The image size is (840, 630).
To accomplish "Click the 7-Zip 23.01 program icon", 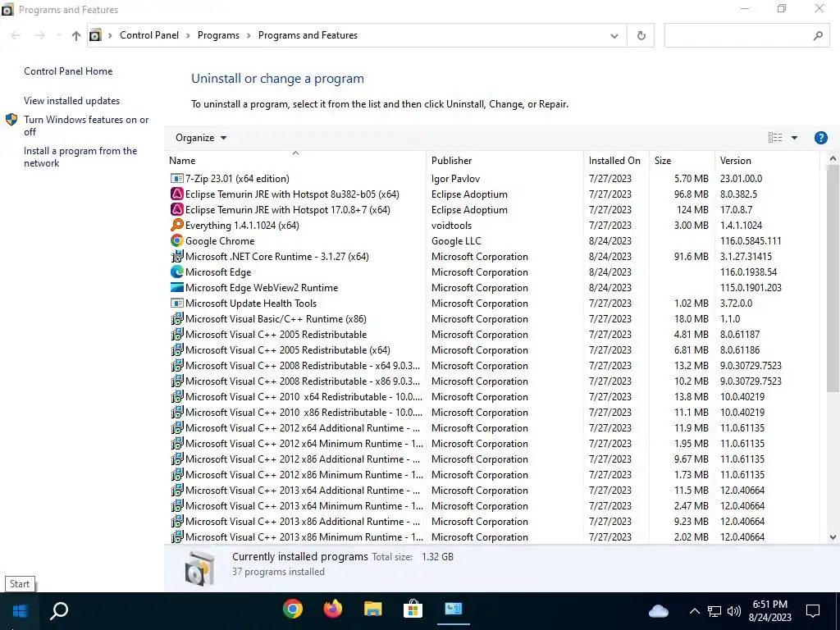I will pos(177,178).
